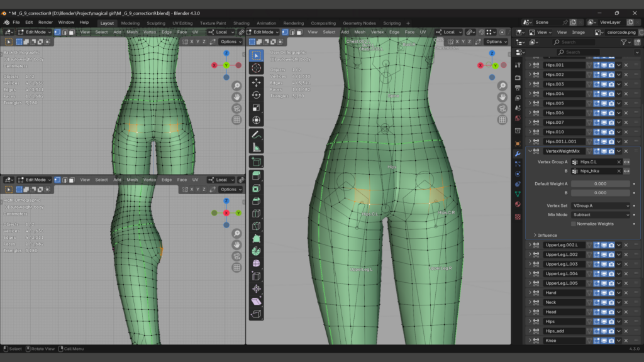Toggle render visibility of the Hips.005 modifier
The image size is (644, 362).
611,103
